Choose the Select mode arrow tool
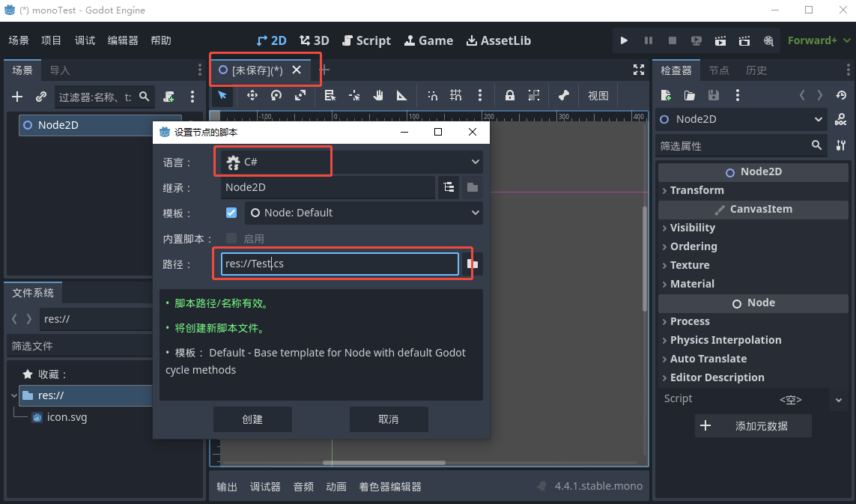The image size is (856, 504). coord(222,96)
